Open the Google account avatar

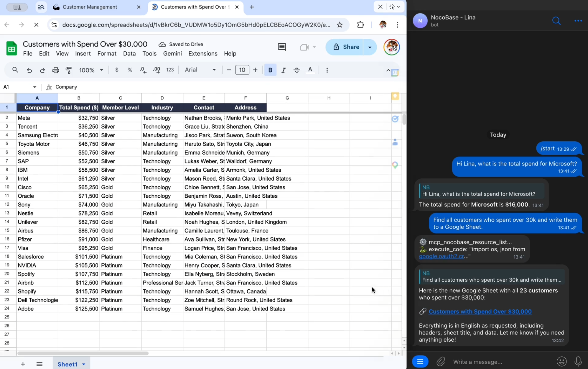391,47
